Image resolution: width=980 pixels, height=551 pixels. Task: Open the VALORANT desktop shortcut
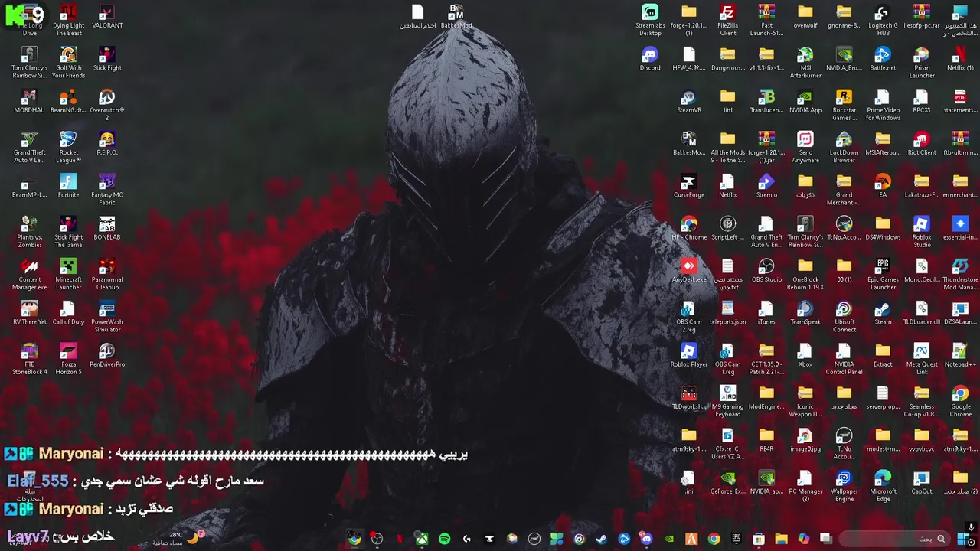coord(107,18)
